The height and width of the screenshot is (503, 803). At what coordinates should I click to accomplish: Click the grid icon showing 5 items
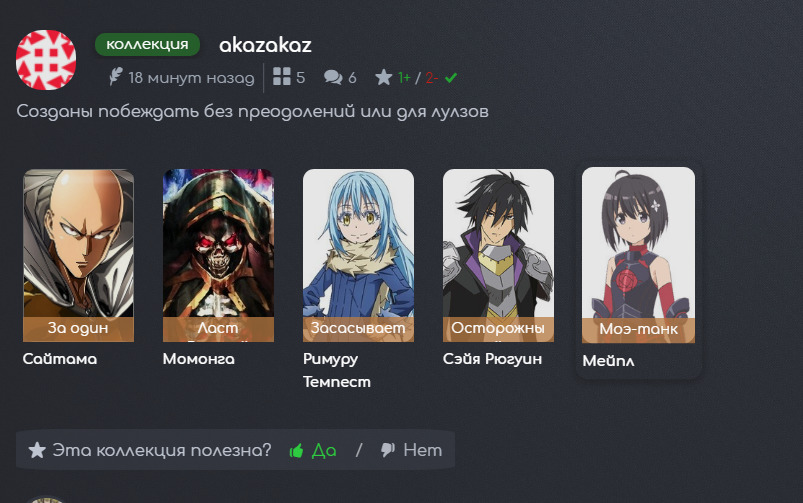pyautogui.click(x=282, y=77)
